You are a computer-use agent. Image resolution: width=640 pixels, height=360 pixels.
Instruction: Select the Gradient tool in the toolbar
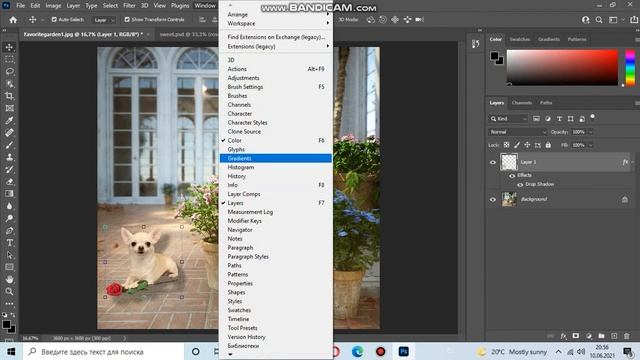click(x=9, y=194)
